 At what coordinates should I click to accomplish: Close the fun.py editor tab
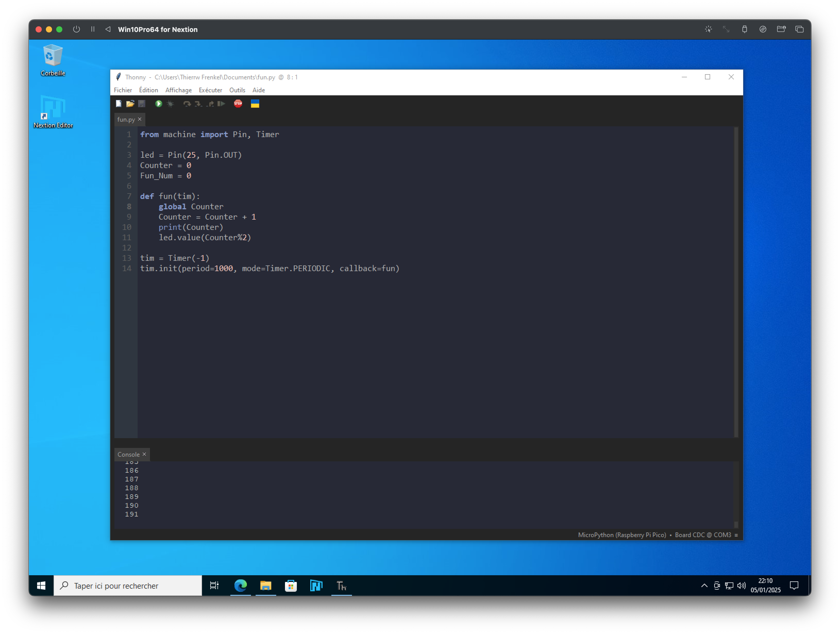pos(140,119)
